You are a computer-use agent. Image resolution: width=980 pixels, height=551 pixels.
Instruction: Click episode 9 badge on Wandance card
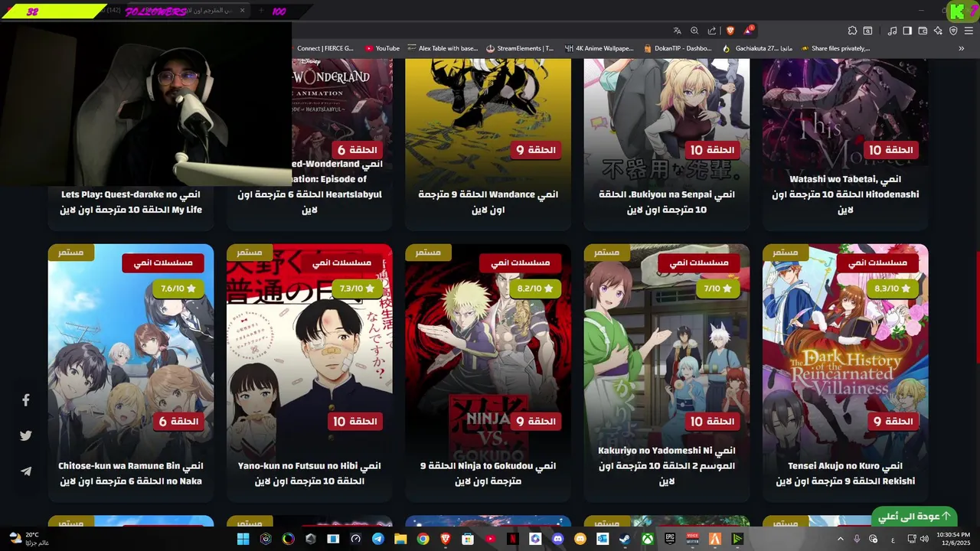[x=536, y=150]
